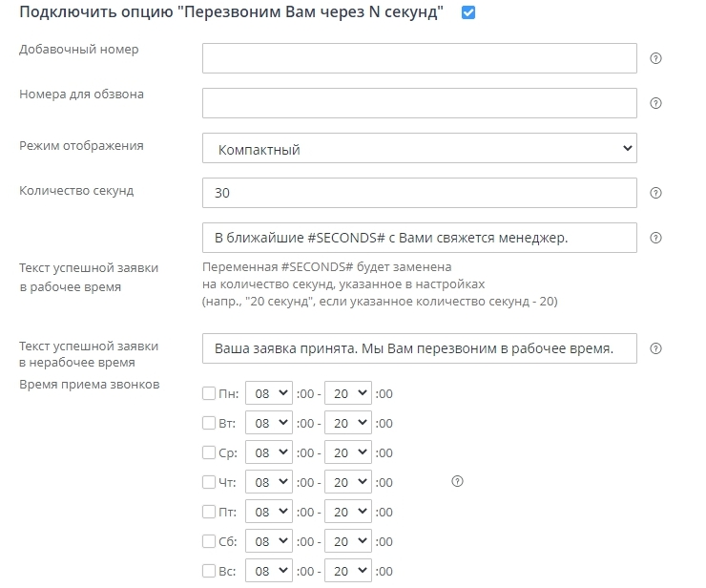This screenshot has height=588, width=706.
Task: Expand Friday start hour dropdown
Action: 271,512
